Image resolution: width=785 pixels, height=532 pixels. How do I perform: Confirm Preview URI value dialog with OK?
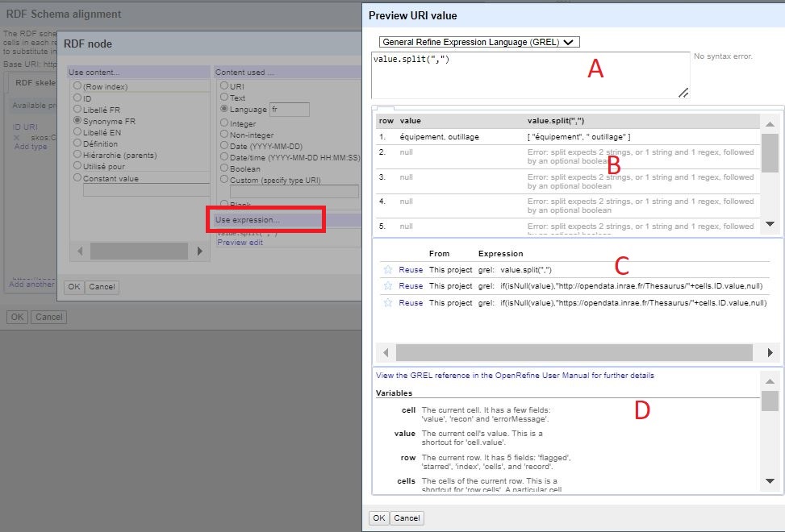[378, 517]
